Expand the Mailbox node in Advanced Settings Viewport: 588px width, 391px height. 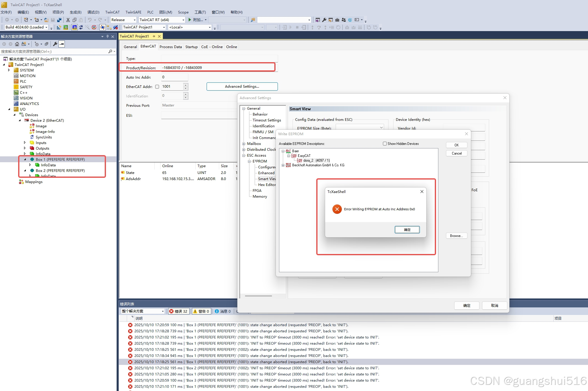tap(244, 144)
